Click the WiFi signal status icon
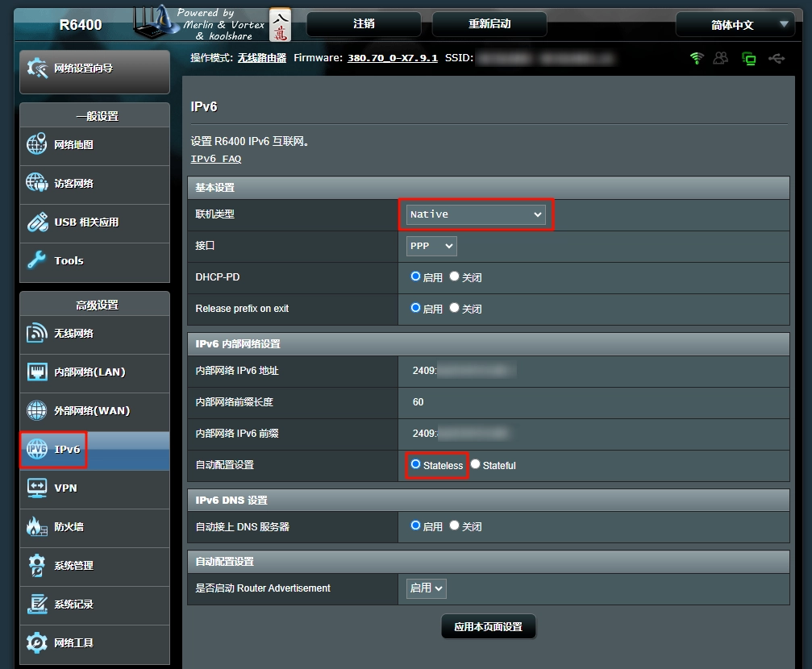This screenshot has height=669, width=812. click(x=697, y=58)
